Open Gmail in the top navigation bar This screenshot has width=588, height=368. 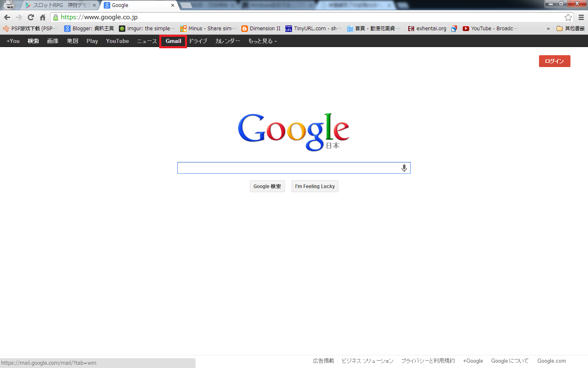[173, 41]
